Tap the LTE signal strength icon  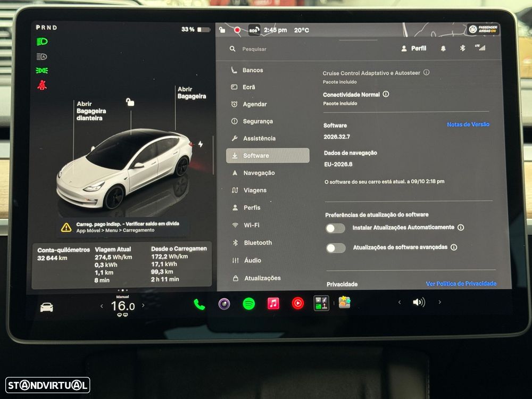(x=480, y=47)
